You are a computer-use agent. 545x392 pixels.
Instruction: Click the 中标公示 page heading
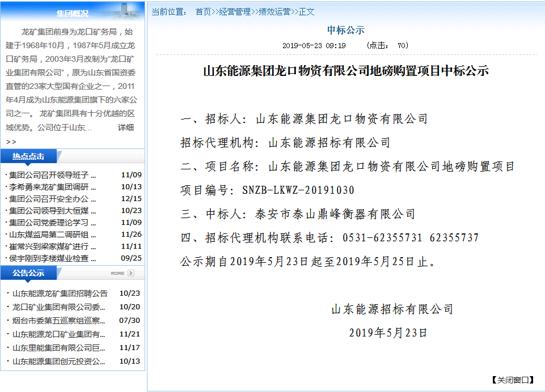click(346, 30)
